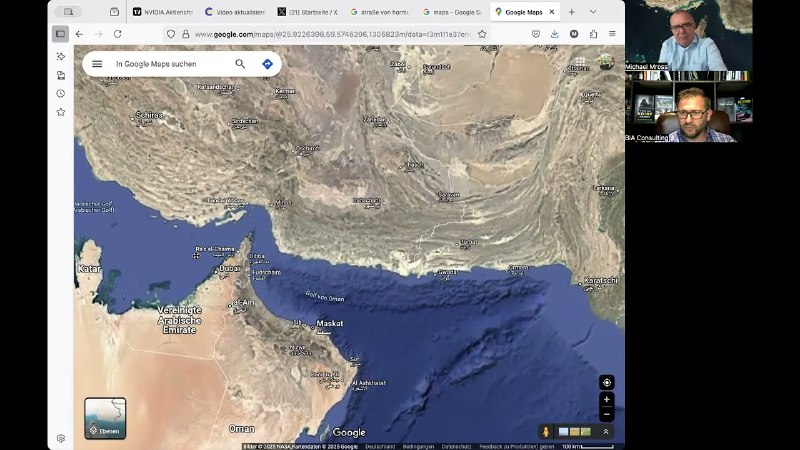Open a new tab with plus button
800x450 pixels.
click(571, 12)
